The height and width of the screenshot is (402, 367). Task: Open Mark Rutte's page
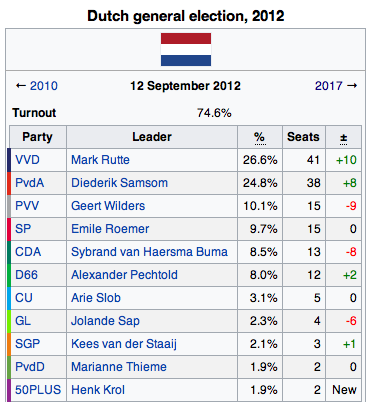tap(100, 160)
